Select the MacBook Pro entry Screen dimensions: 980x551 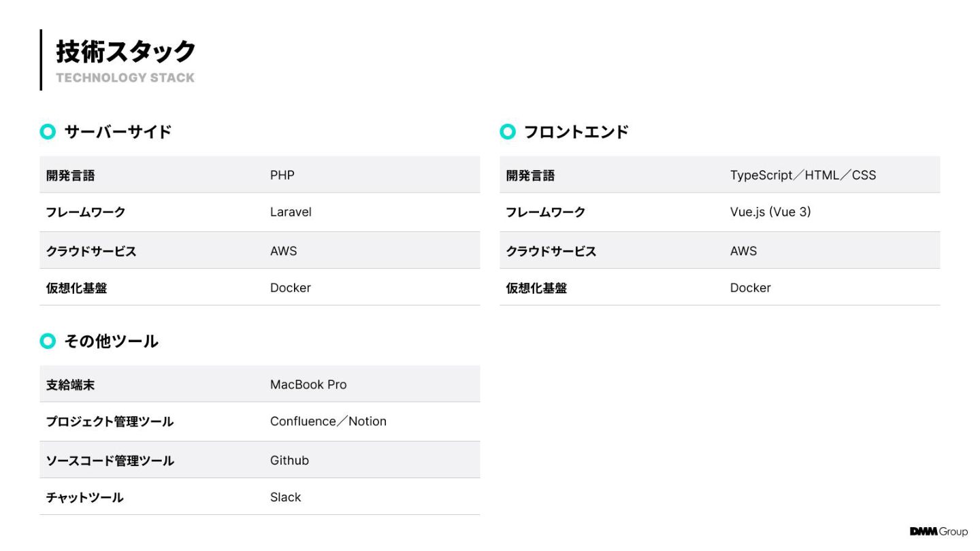(x=308, y=385)
